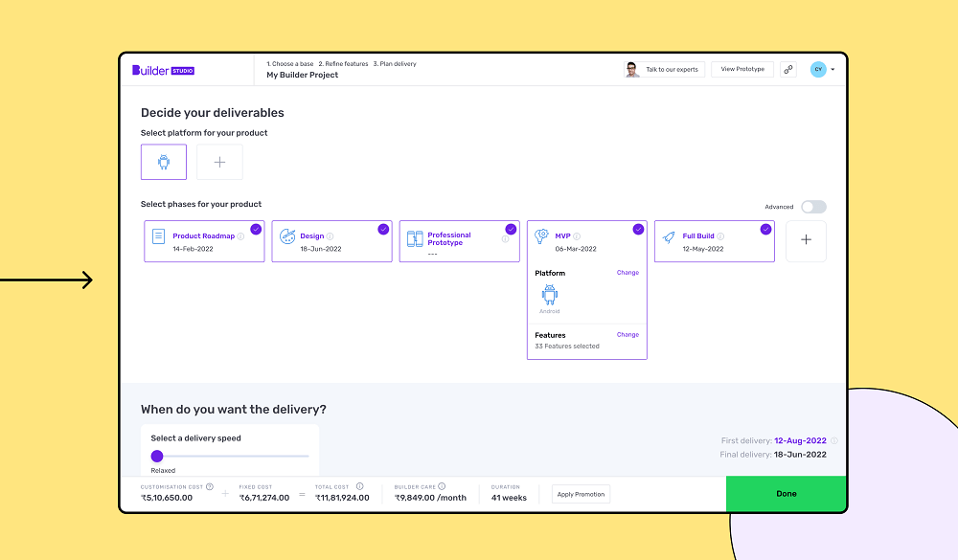Click Talk to our experts button
958x560 pixels.
tap(664, 69)
